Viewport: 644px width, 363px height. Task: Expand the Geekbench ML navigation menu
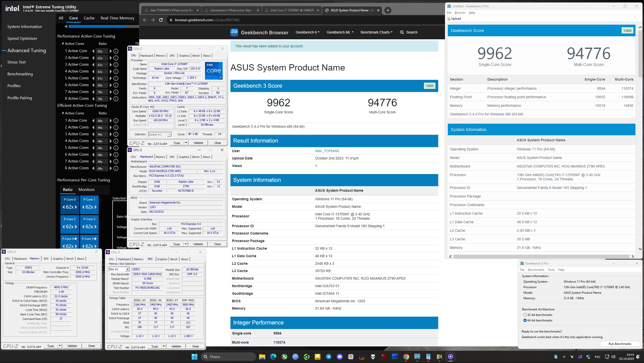340,32
